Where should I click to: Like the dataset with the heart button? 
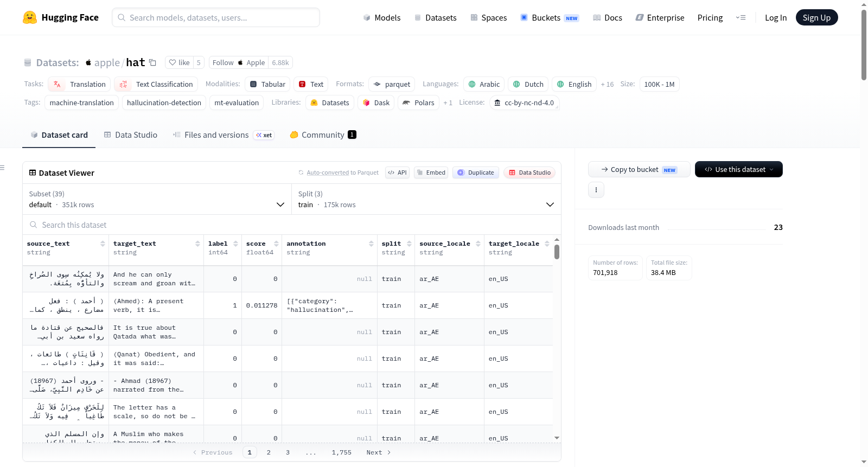[x=179, y=62]
